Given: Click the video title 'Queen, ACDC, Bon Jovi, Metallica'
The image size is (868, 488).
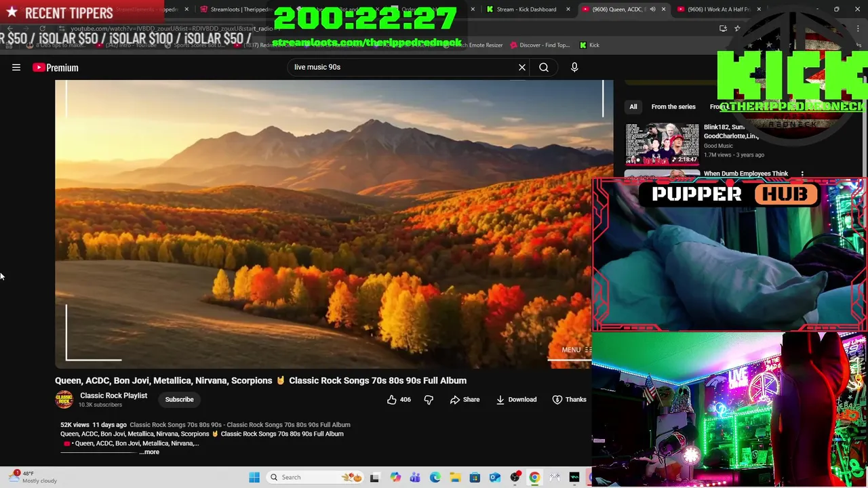Looking at the screenshot, I should pos(260,380).
